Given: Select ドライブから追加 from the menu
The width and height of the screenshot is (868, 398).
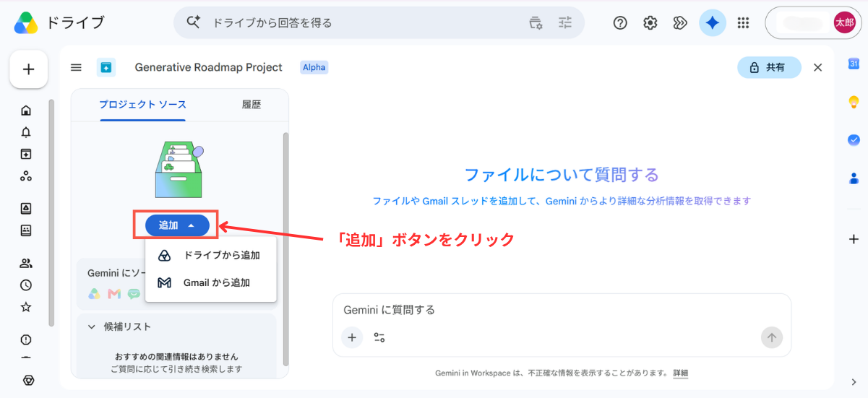Looking at the screenshot, I should (211, 255).
